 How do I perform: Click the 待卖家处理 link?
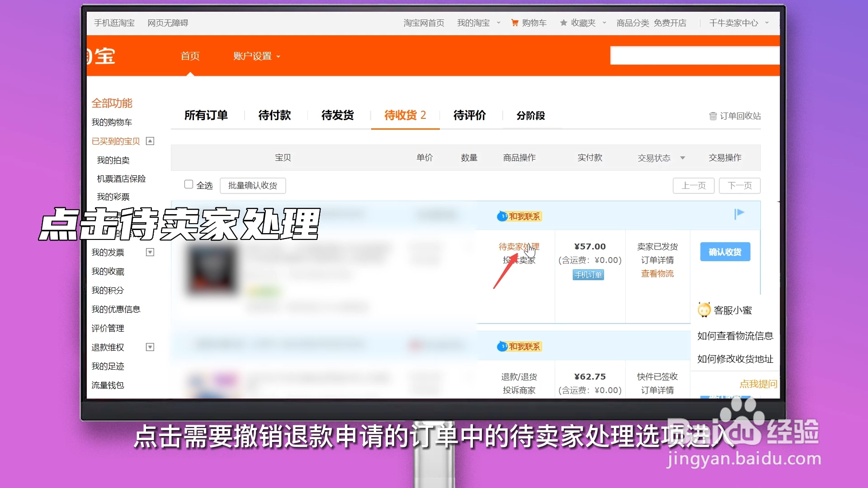[x=519, y=247]
